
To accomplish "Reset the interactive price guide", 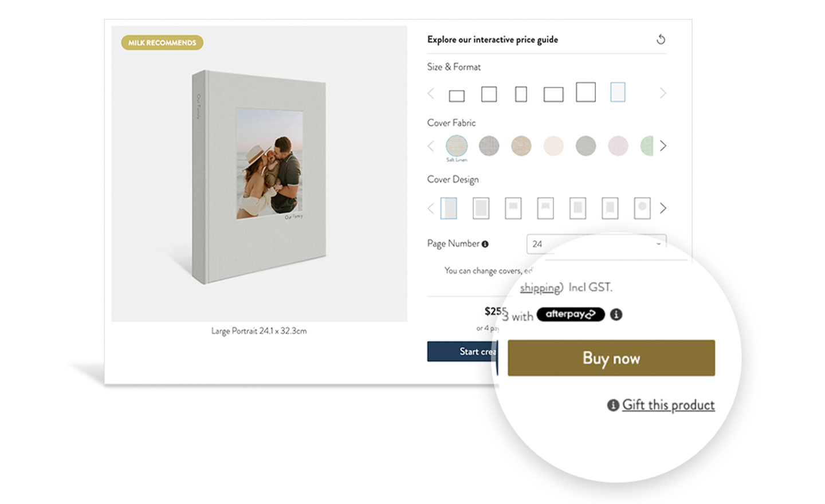I will (x=661, y=40).
